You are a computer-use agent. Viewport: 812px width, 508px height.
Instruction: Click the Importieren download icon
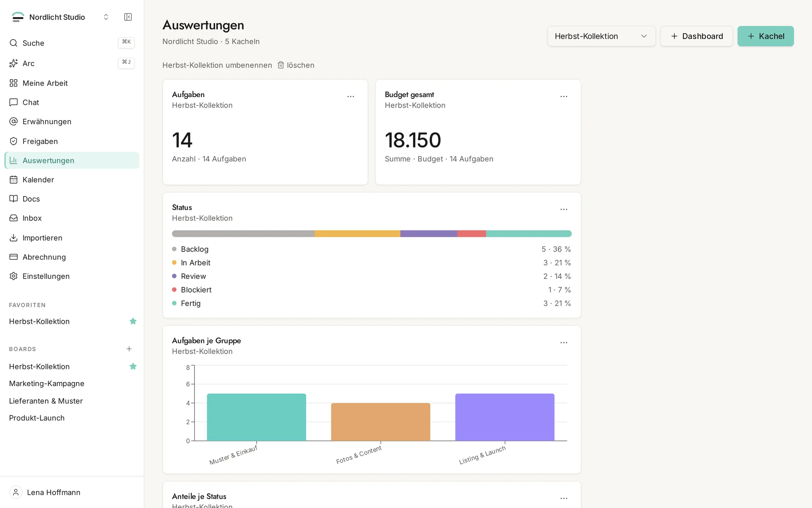pyautogui.click(x=13, y=238)
